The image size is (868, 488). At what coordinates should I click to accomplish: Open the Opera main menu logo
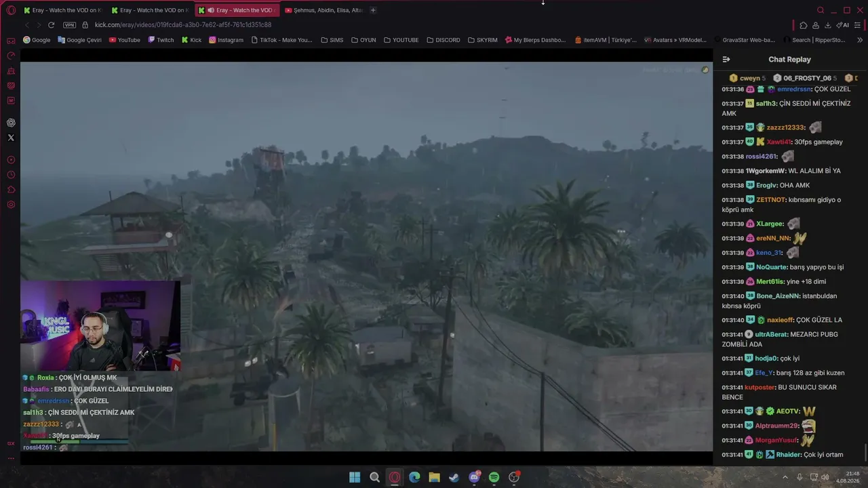point(11,10)
